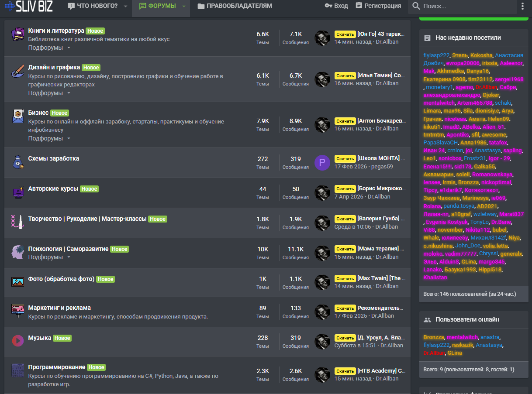532x394 pixels.
Task: Click the Психология head icon
Action: (x=17, y=252)
